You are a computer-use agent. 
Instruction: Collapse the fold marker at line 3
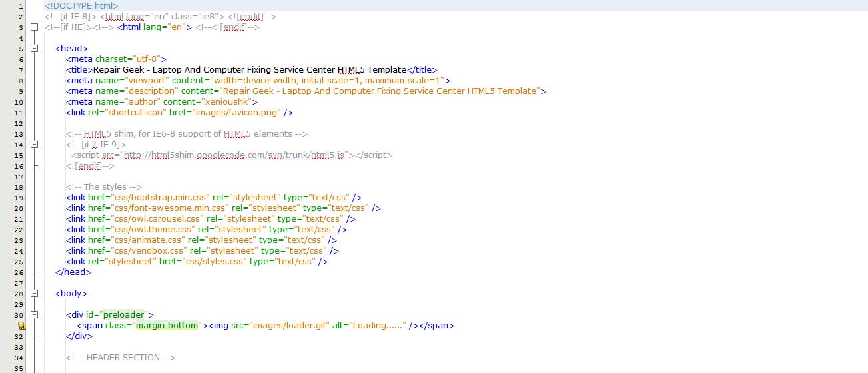35,27
